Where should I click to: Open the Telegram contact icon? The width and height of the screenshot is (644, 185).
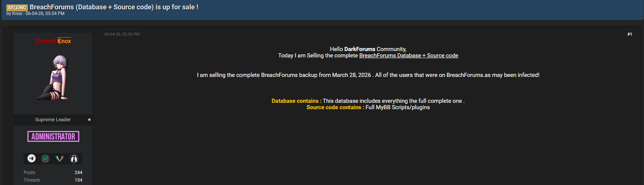point(32,159)
